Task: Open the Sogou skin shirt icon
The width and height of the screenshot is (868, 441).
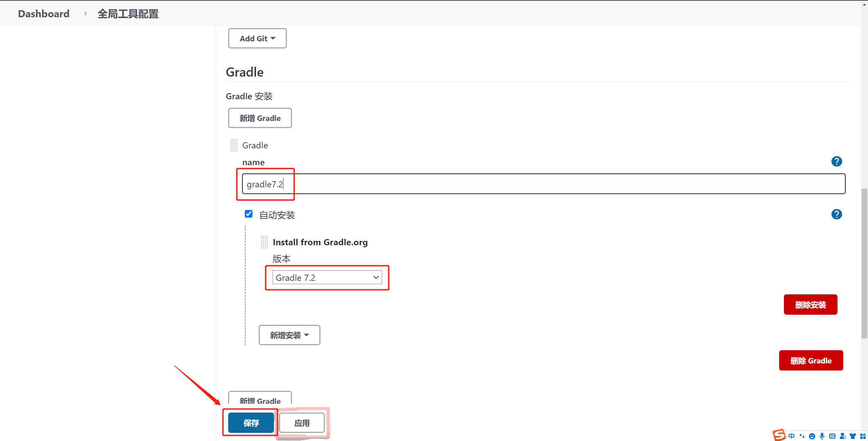Action: [x=852, y=436]
